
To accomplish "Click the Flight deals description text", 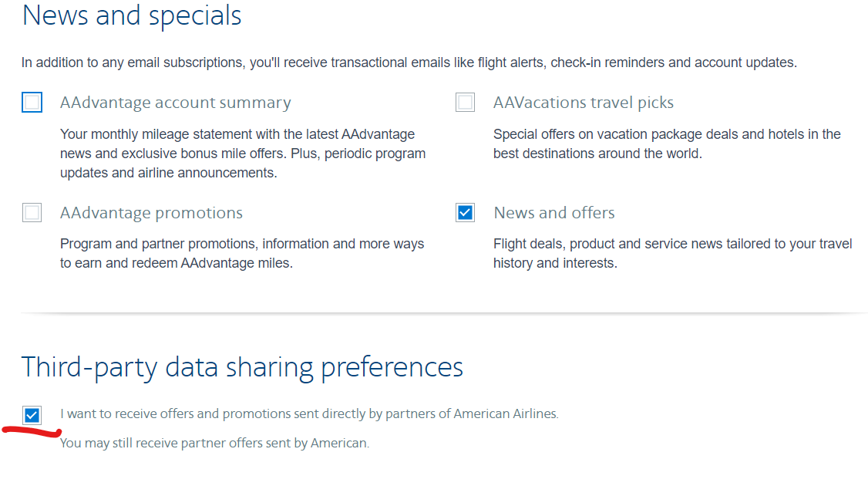I will tap(673, 253).
